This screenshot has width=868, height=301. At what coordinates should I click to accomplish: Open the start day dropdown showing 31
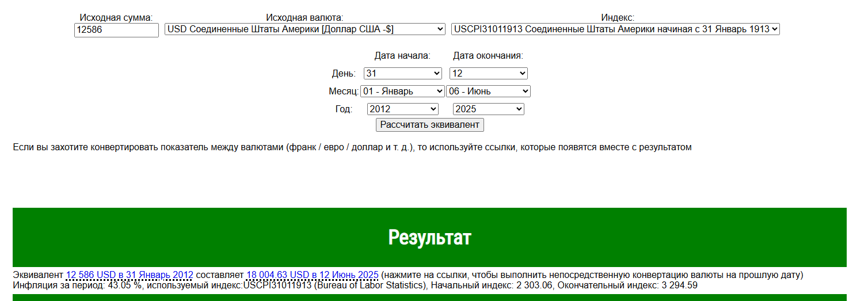coord(403,73)
